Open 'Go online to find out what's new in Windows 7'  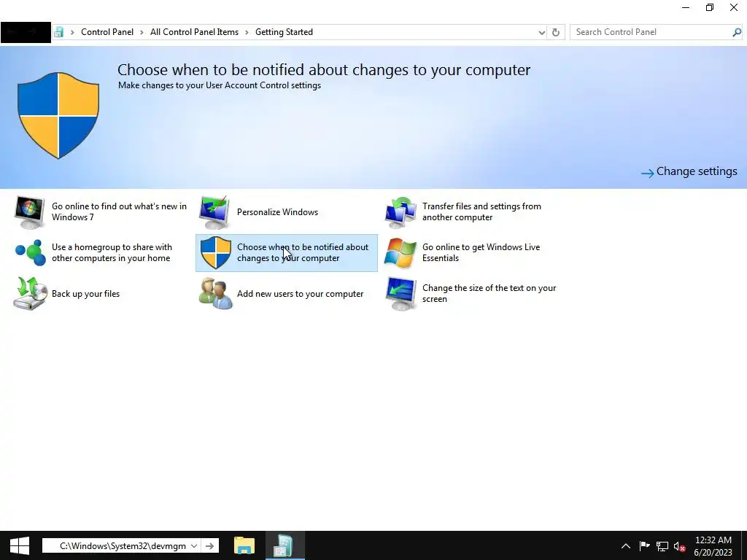click(x=119, y=212)
